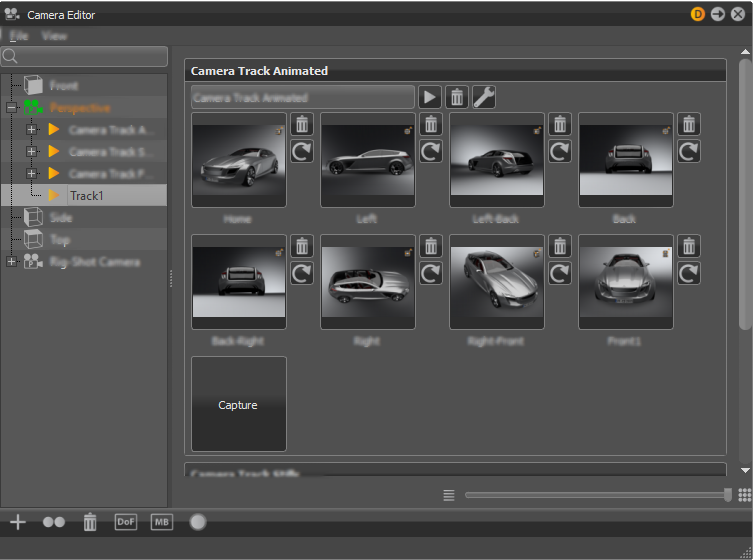Select the Camera Track F... tree item
The height and width of the screenshot is (560, 753).
[111, 173]
